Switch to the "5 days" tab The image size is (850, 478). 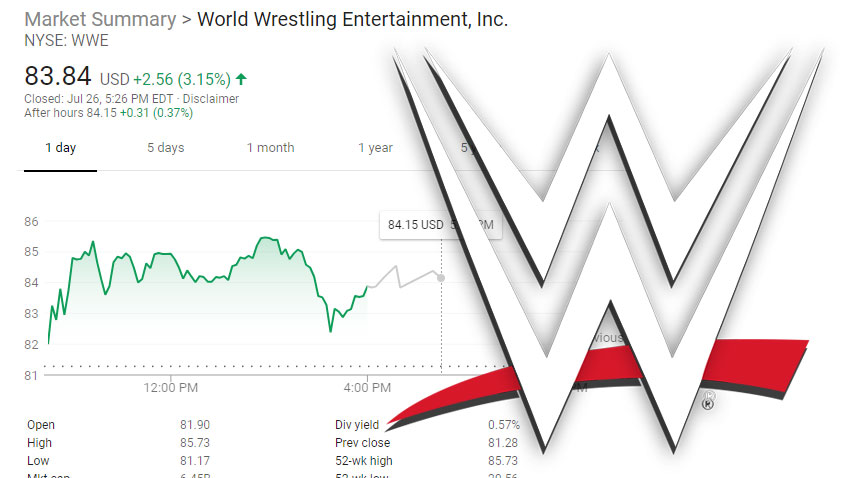(165, 148)
